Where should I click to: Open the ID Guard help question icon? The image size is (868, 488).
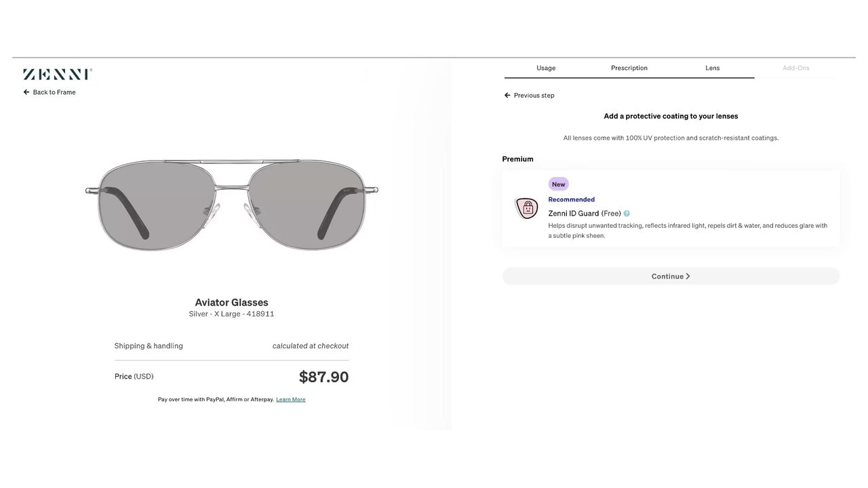(627, 213)
